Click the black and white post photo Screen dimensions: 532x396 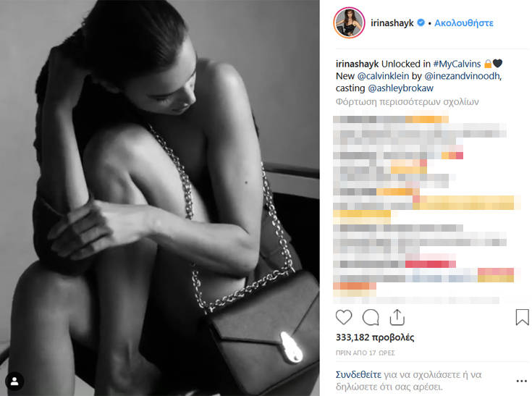pyautogui.click(x=159, y=198)
